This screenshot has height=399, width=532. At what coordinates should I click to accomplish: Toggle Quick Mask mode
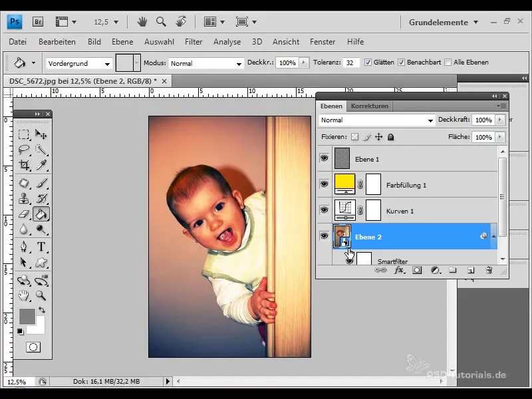point(33,347)
